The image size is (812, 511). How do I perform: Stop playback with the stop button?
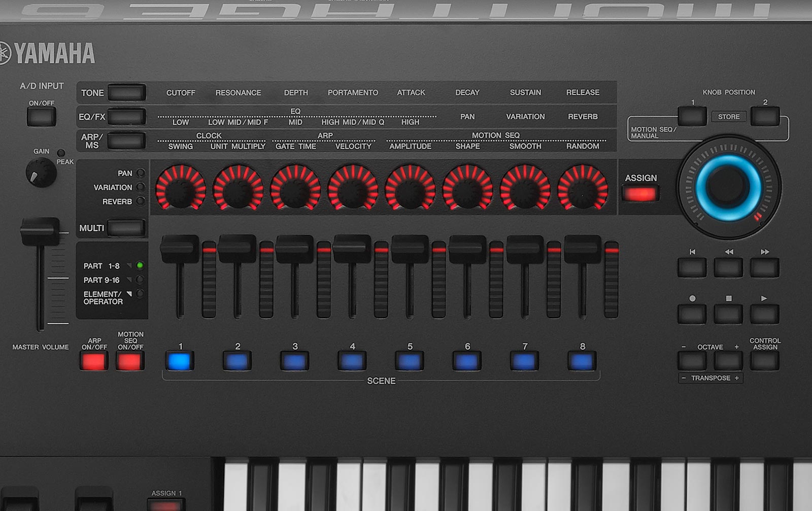coord(728,314)
